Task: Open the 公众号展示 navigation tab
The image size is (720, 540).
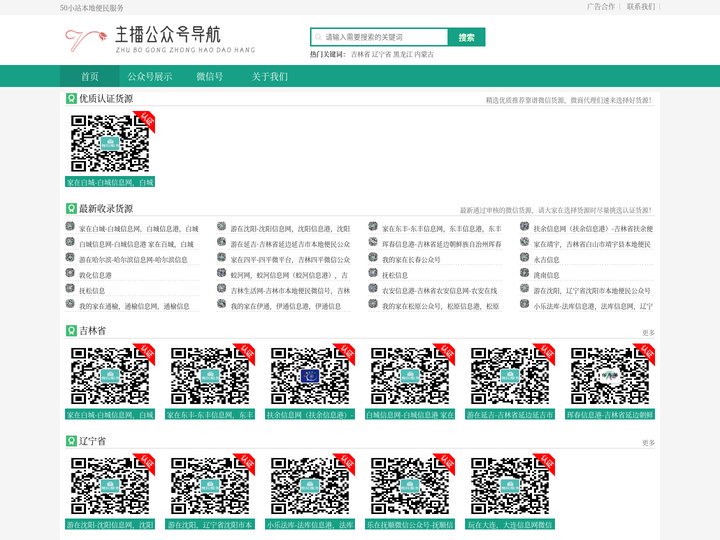Action: [150, 76]
